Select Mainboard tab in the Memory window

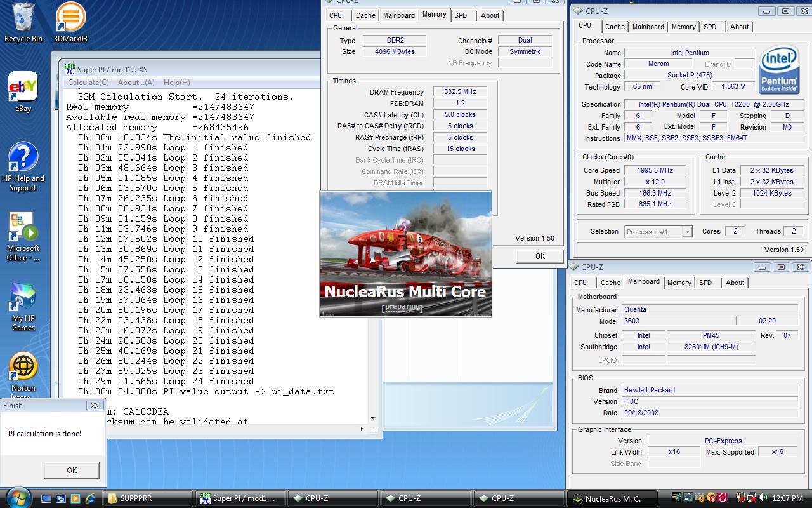[x=399, y=15]
